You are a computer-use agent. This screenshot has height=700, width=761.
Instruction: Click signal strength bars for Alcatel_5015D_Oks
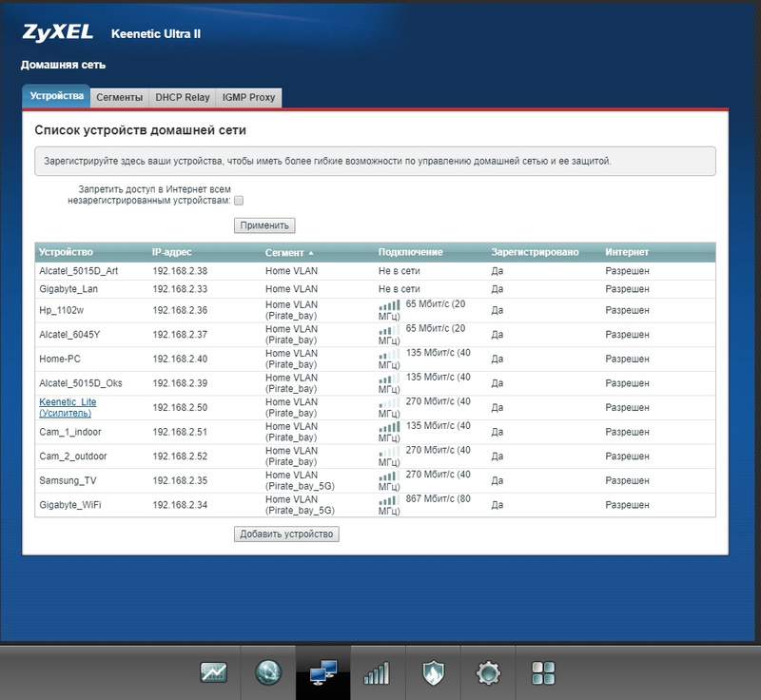(389, 378)
